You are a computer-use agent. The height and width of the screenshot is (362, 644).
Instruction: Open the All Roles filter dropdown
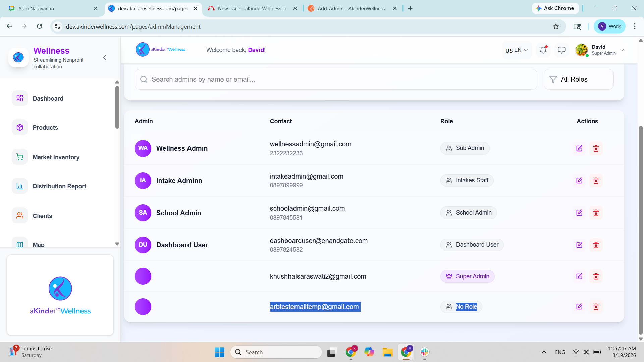(x=579, y=79)
